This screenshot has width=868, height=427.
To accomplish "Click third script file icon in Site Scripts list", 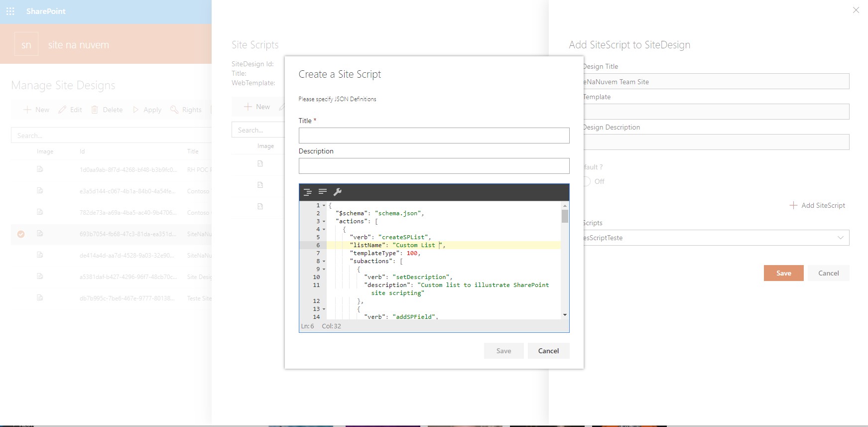I will [260, 206].
